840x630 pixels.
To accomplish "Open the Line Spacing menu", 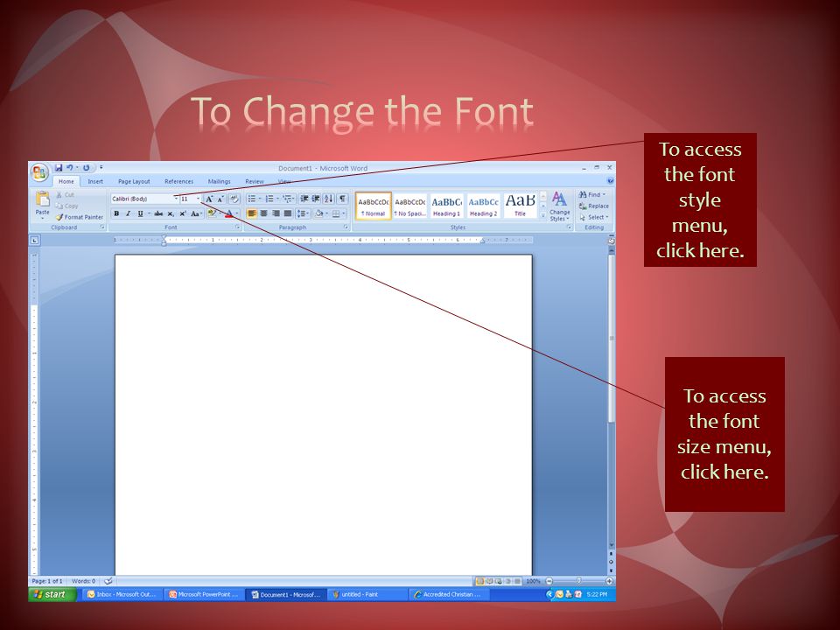I will pyautogui.click(x=303, y=213).
